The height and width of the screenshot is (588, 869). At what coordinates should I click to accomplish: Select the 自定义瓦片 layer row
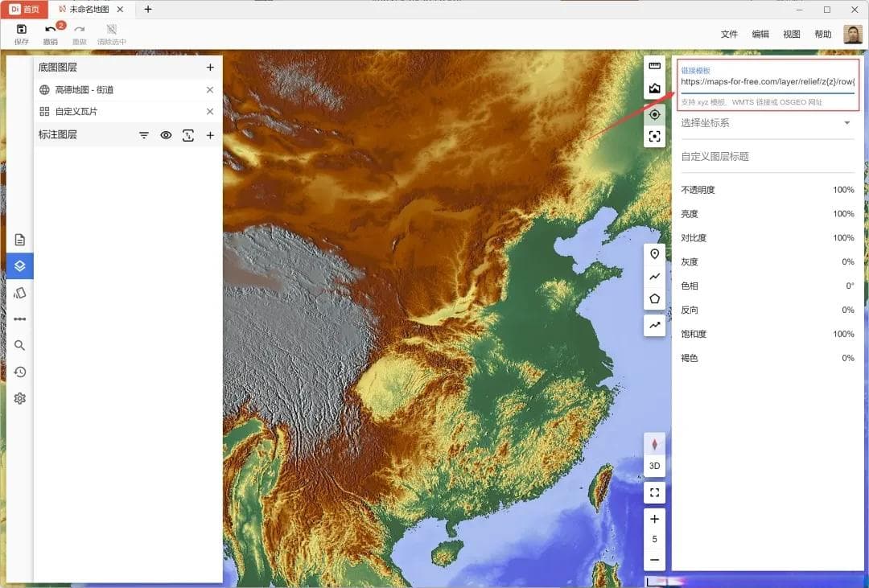click(128, 111)
